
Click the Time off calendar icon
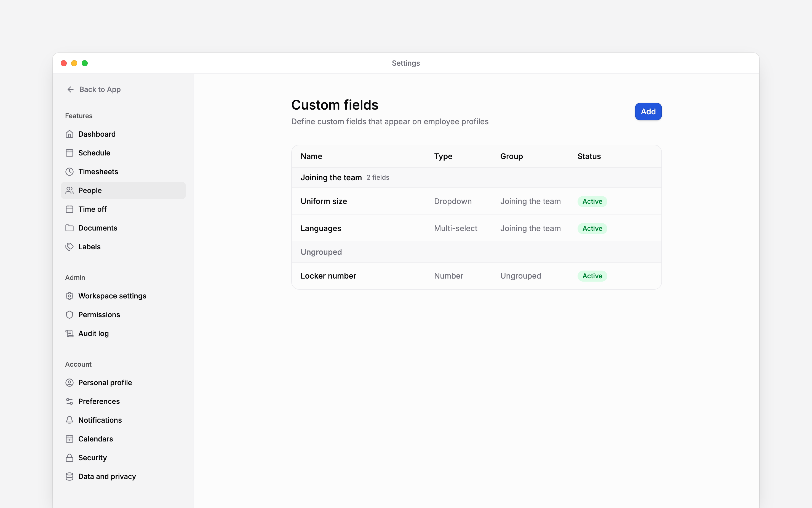[x=70, y=209]
